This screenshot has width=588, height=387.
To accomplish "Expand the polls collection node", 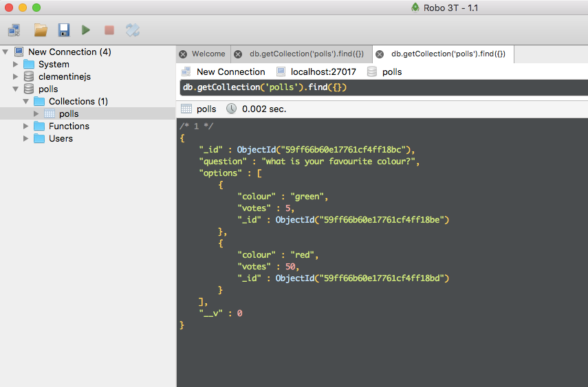I will point(36,113).
